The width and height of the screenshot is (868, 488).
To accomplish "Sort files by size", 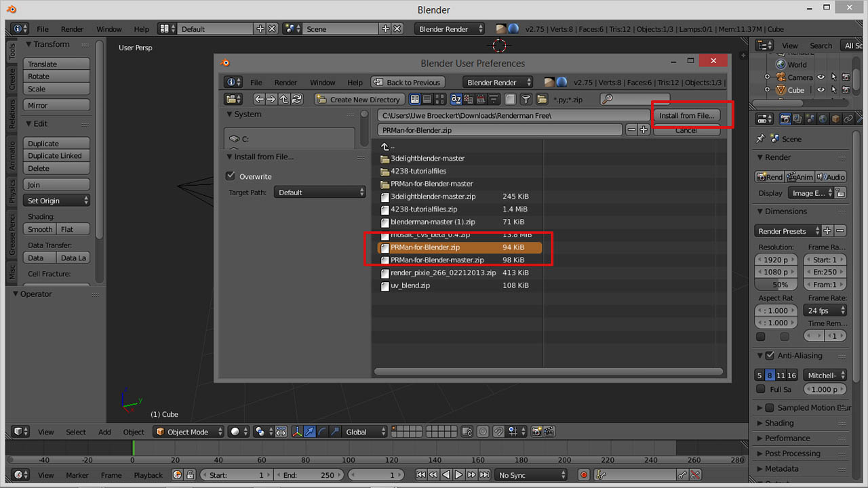I will 494,99.
